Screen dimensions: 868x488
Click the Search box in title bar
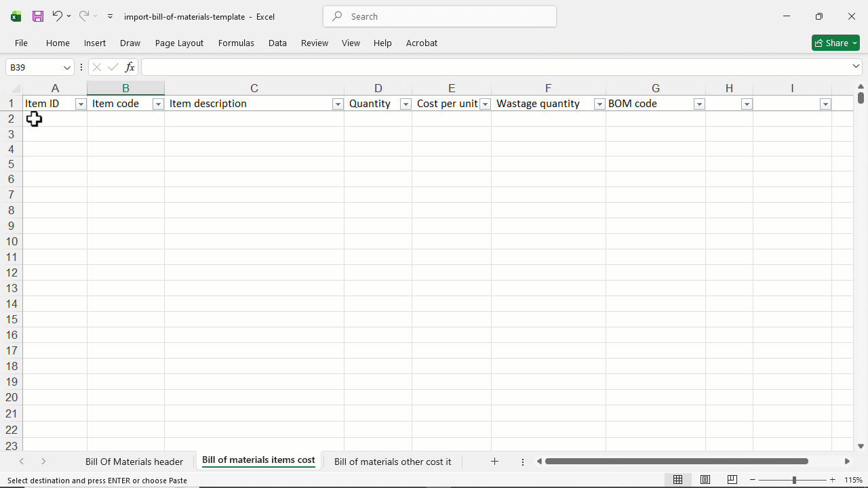pyautogui.click(x=440, y=16)
